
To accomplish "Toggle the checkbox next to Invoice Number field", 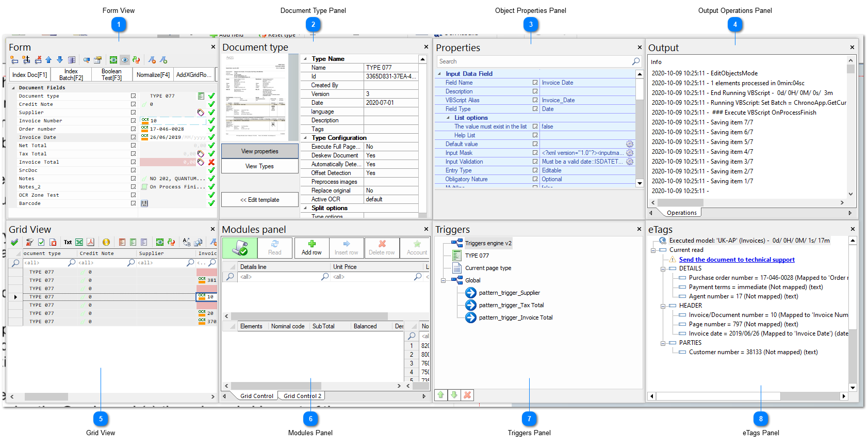I will (x=133, y=121).
